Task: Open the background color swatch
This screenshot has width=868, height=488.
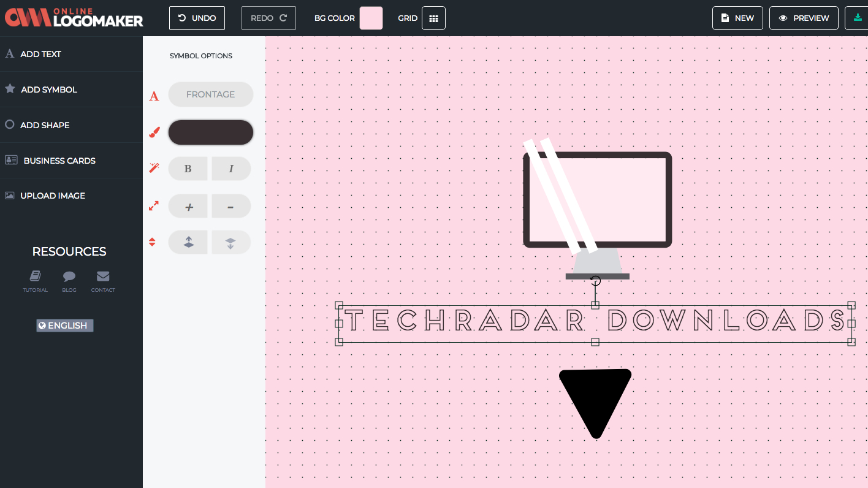Action: point(371,18)
